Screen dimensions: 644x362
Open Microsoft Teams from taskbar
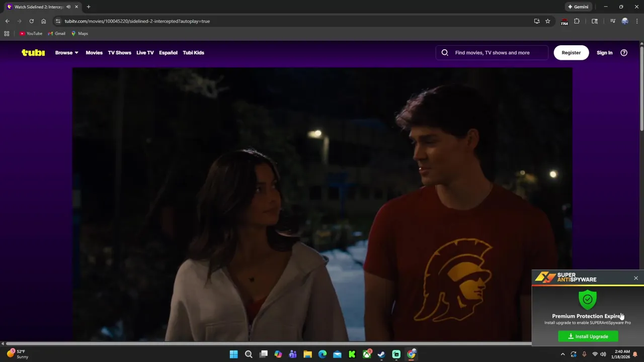pyautogui.click(x=293, y=354)
